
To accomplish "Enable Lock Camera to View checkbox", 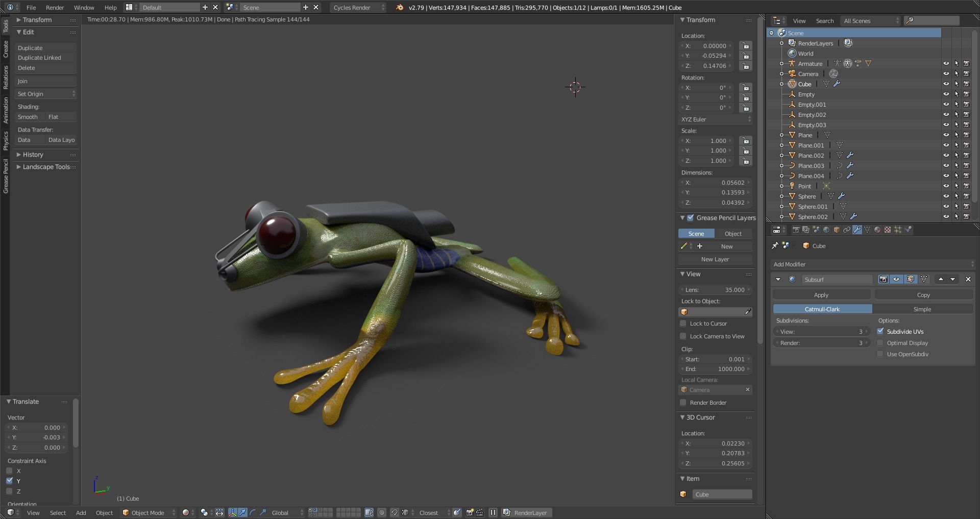I will (683, 336).
